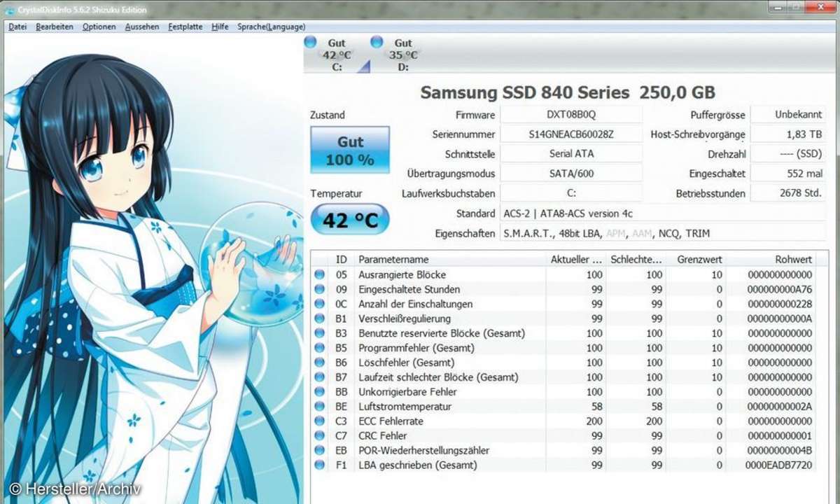Image resolution: width=840 pixels, height=504 pixels.
Task: Click status orb for Programmfehler (Gesamt)
Action: (320, 348)
